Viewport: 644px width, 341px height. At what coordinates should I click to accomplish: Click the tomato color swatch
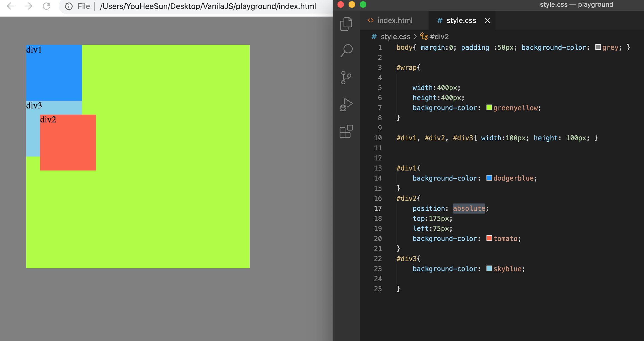(x=489, y=238)
